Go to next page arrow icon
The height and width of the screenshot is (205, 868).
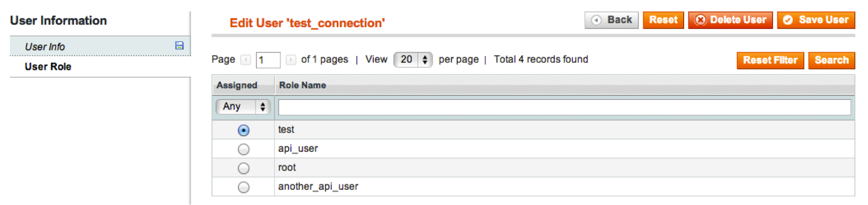291,60
